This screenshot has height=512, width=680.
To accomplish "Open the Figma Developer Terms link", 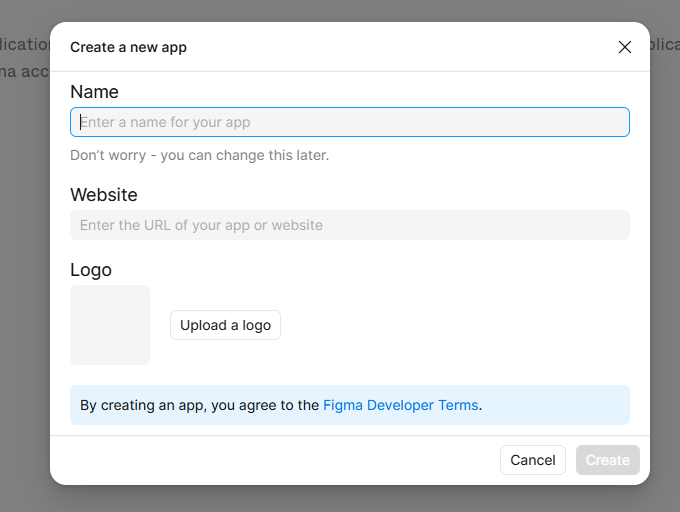I will pyautogui.click(x=401, y=405).
